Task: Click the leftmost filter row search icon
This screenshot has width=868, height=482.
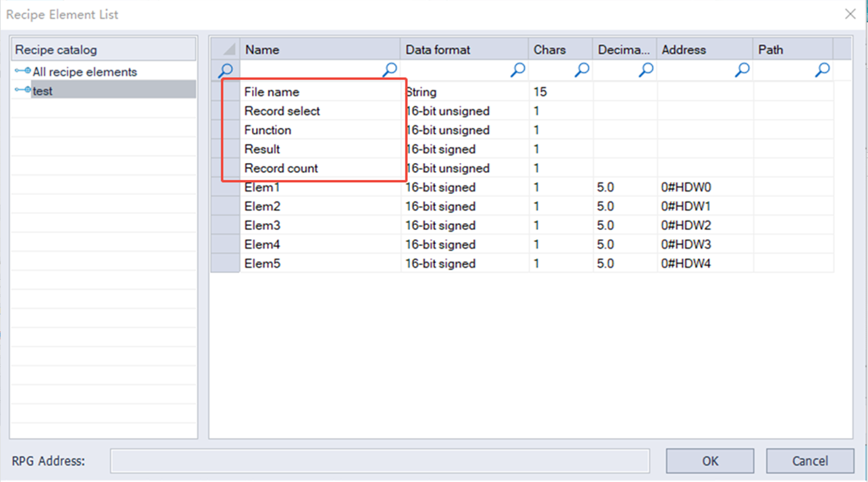Action: pyautogui.click(x=226, y=70)
